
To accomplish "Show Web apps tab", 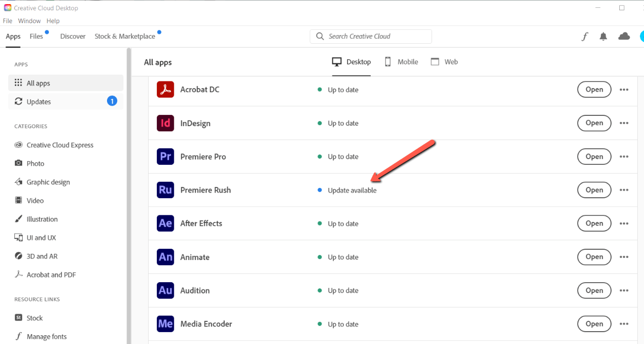I will (444, 62).
